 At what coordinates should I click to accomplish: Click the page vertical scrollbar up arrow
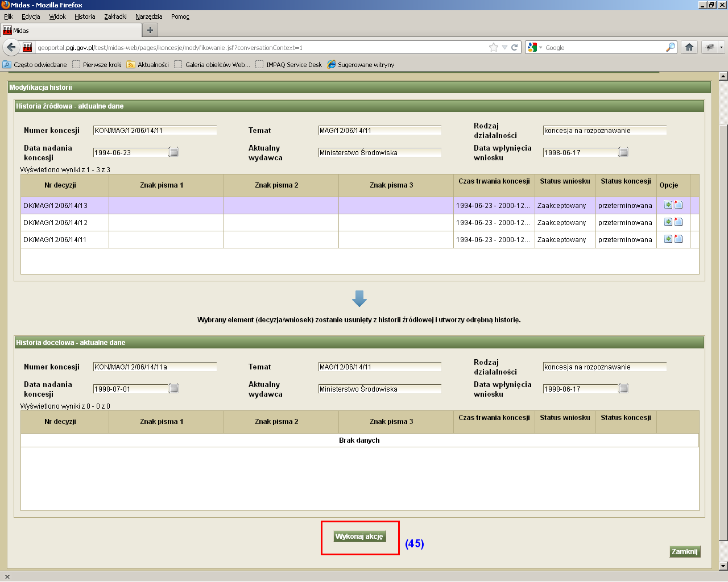coord(723,76)
